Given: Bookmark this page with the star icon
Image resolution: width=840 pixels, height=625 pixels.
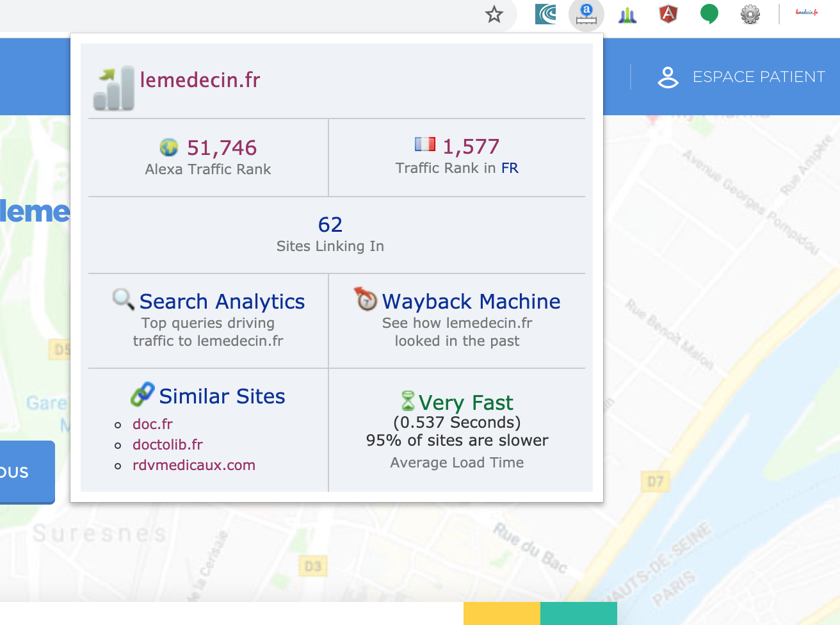Looking at the screenshot, I should (x=494, y=14).
